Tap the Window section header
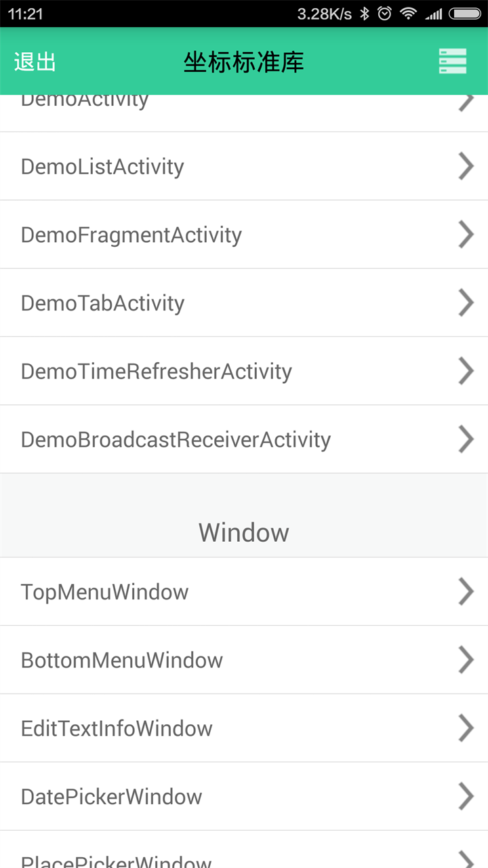The image size is (488, 868). 243,532
